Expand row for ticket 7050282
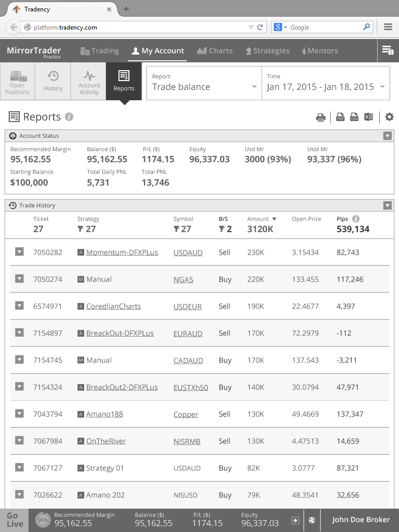Screen dimensions: 399x532 19,252
